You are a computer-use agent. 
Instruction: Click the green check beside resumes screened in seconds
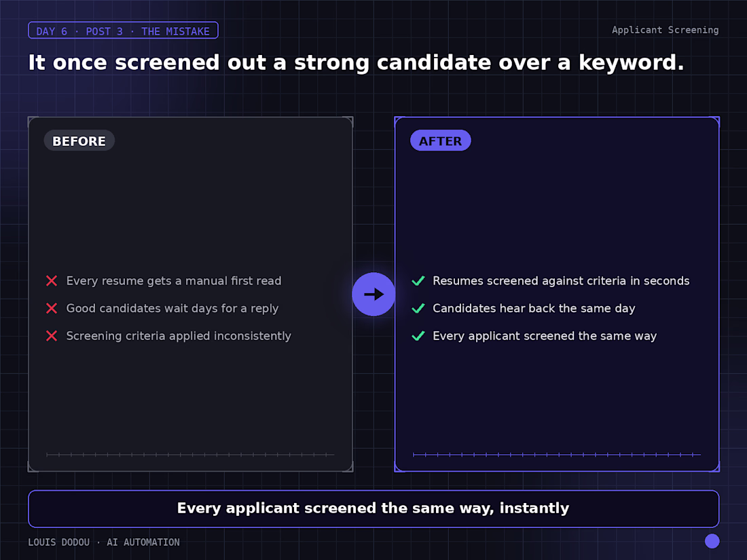[418, 281]
